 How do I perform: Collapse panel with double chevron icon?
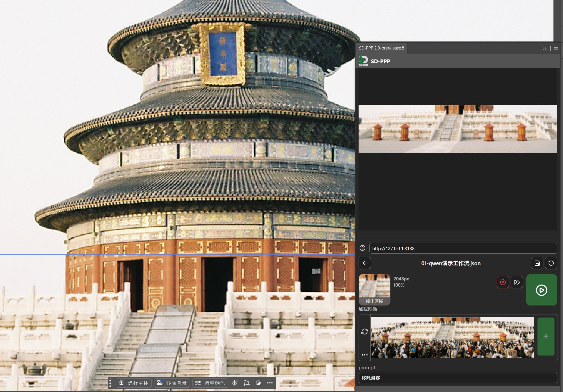coord(544,48)
